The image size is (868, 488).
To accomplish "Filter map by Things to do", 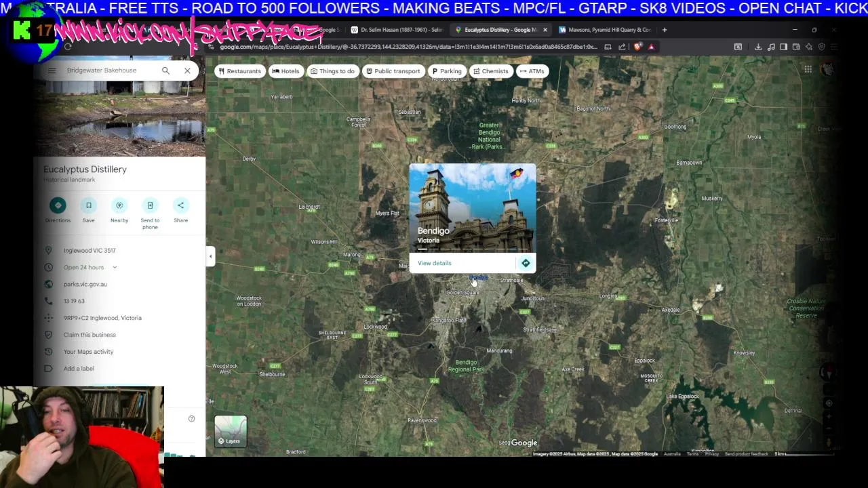I will click(332, 71).
